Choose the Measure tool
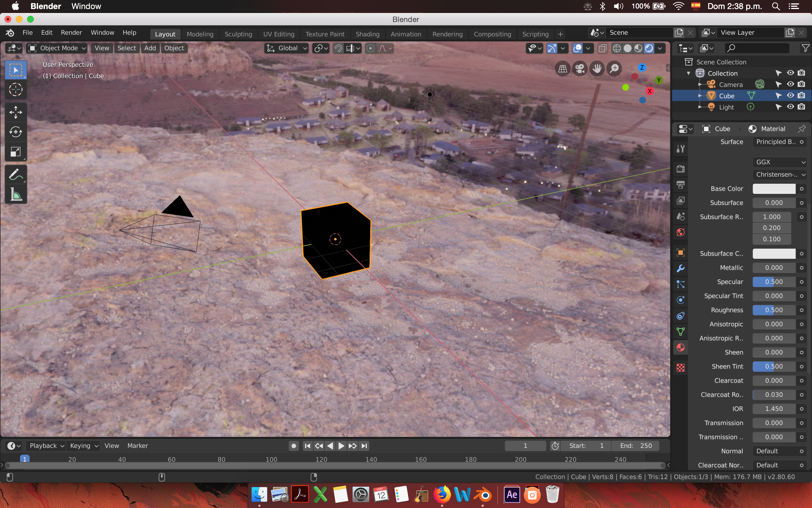 coord(16,194)
